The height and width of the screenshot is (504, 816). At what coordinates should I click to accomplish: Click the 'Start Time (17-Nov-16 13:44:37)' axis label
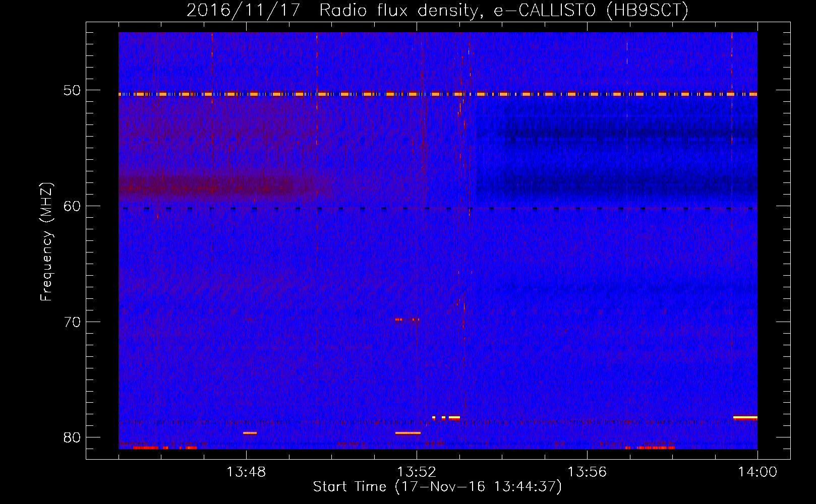(x=437, y=487)
